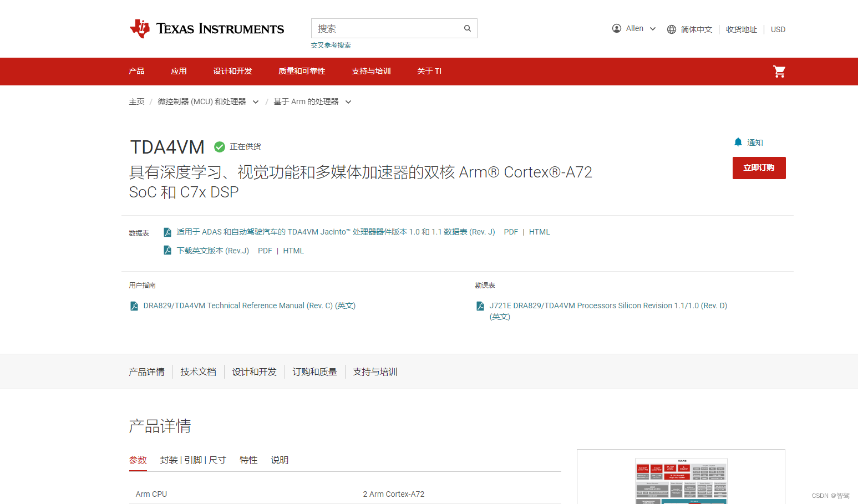
Task: Open the shopping cart icon
Action: pos(779,72)
